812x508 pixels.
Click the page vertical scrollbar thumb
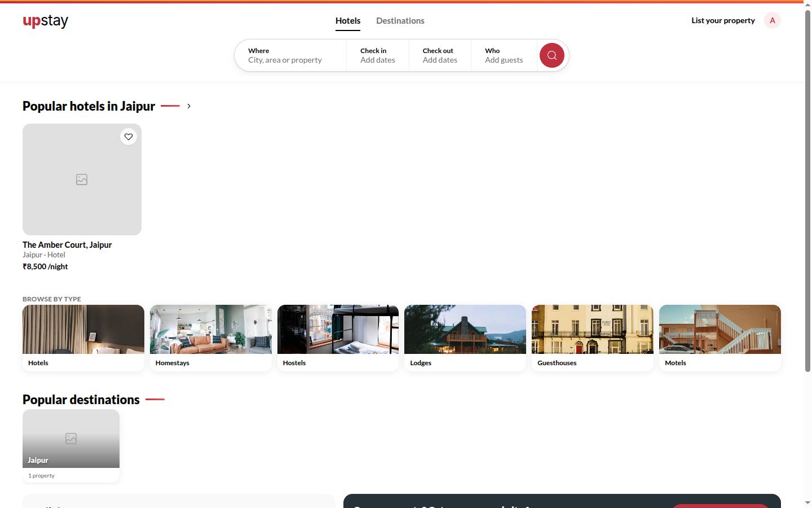(x=807, y=191)
